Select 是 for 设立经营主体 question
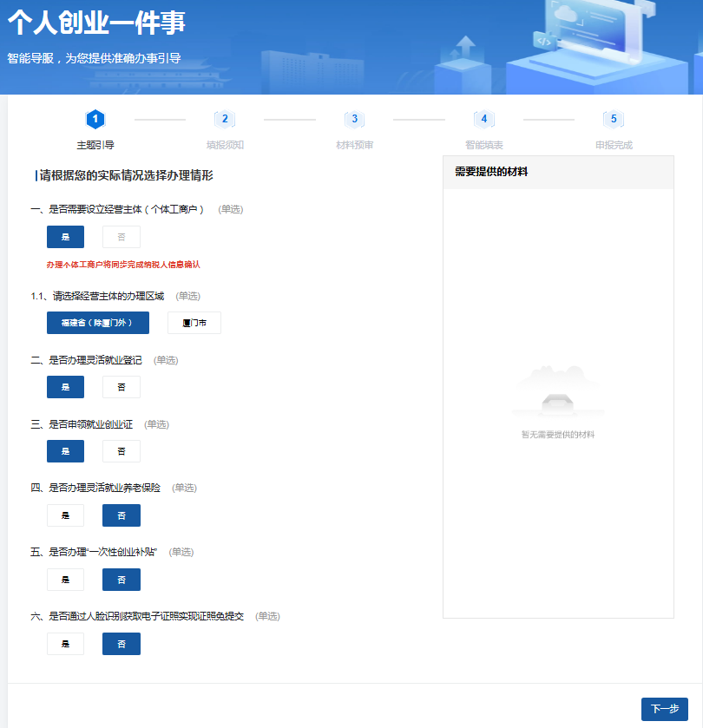The width and height of the screenshot is (703, 728). tap(65, 237)
